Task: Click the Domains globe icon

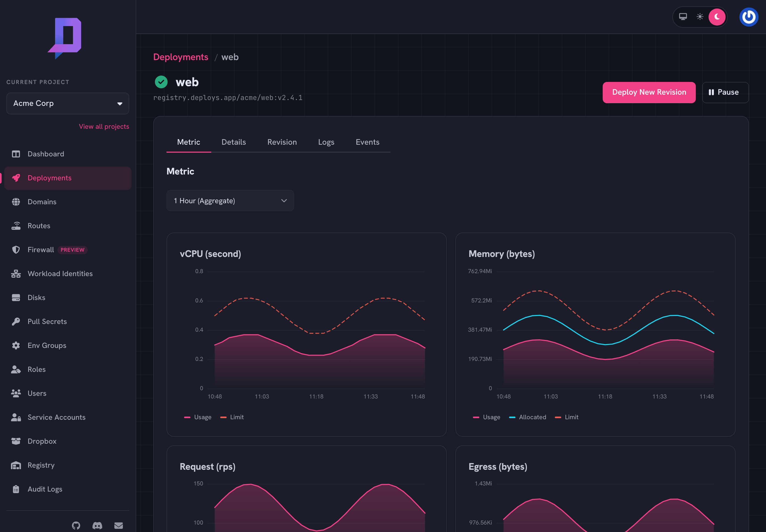Action: click(x=16, y=202)
